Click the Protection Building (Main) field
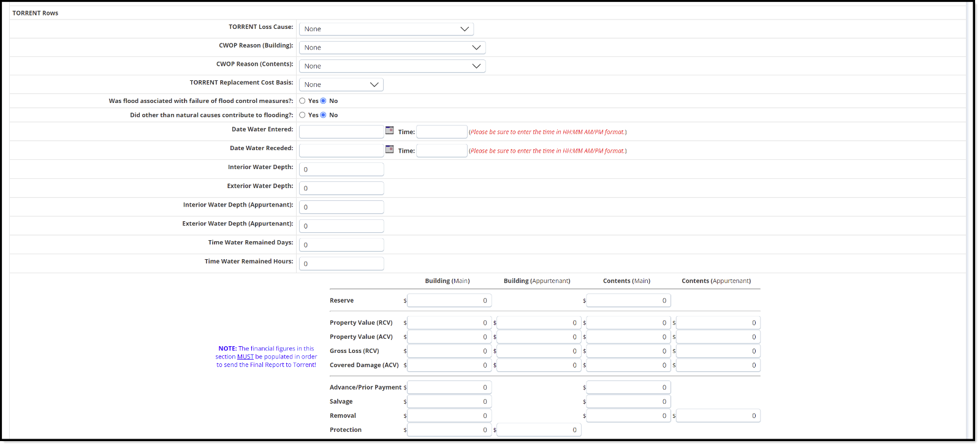Screen dimensions: 980x446 click(449, 429)
